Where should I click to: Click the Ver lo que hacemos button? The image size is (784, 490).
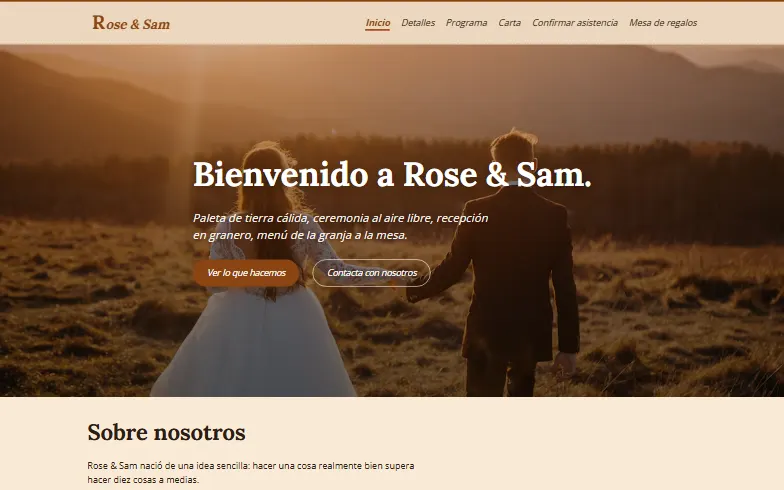coord(246,273)
